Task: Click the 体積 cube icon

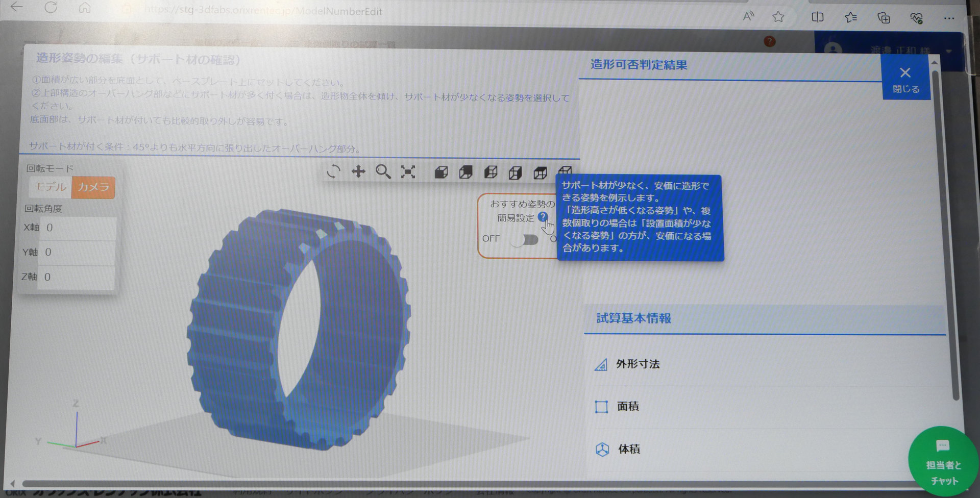Action: (x=602, y=450)
